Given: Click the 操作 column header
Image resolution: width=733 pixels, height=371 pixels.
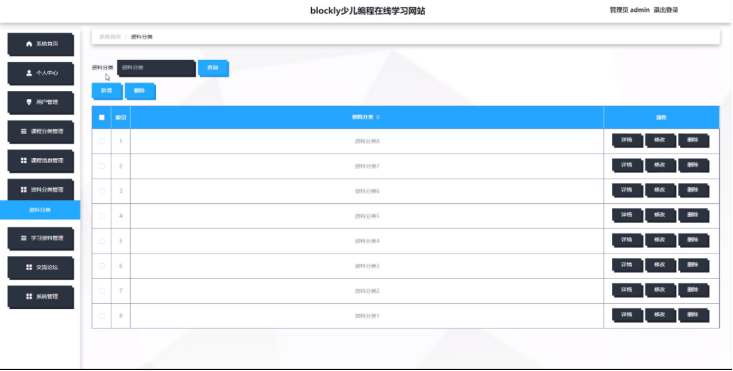Looking at the screenshot, I should 661,117.
